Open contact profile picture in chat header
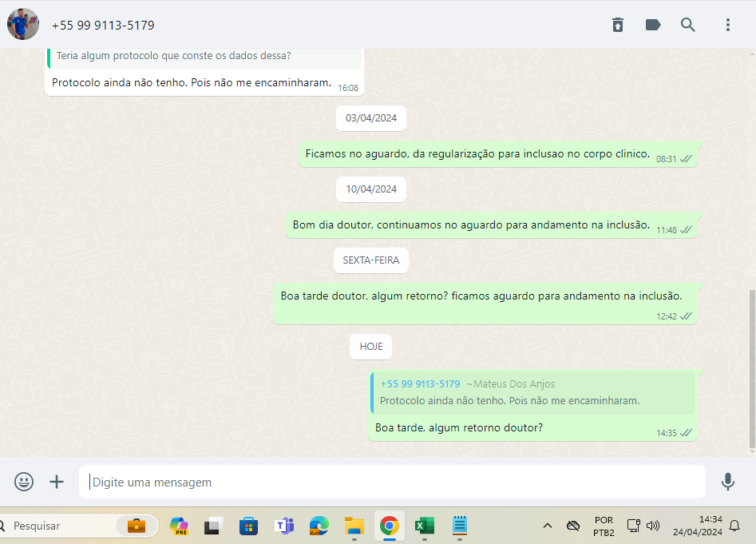The image size is (756, 544). point(22,24)
